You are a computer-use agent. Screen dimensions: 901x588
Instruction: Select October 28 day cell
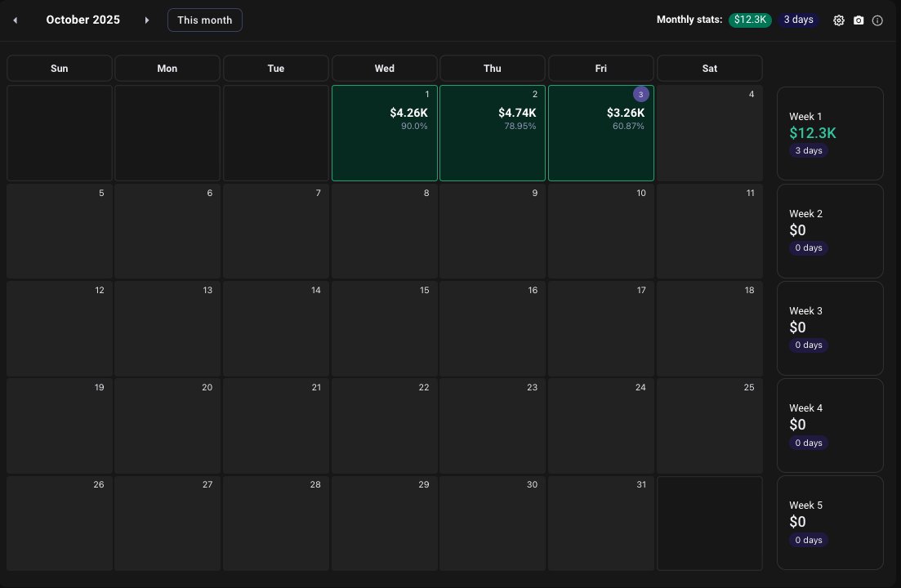(276, 523)
